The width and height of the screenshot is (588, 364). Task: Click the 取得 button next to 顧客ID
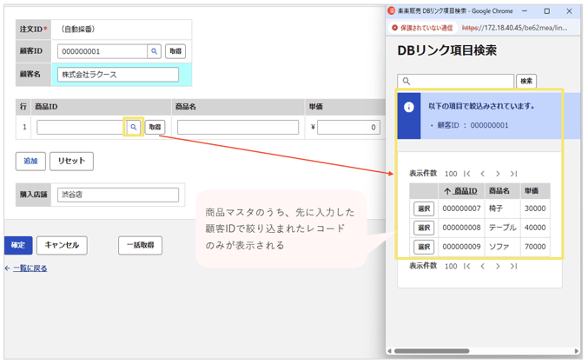click(x=175, y=51)
